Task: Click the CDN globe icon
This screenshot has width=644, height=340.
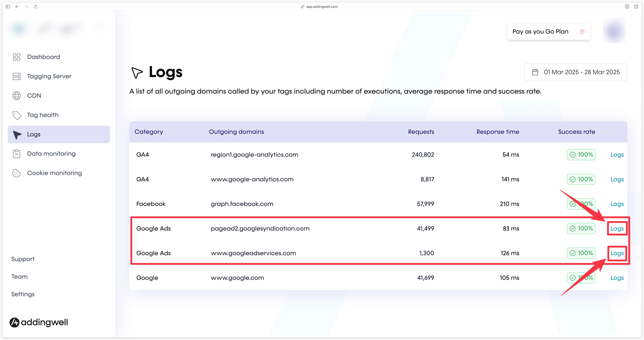Action: [16, 96]
